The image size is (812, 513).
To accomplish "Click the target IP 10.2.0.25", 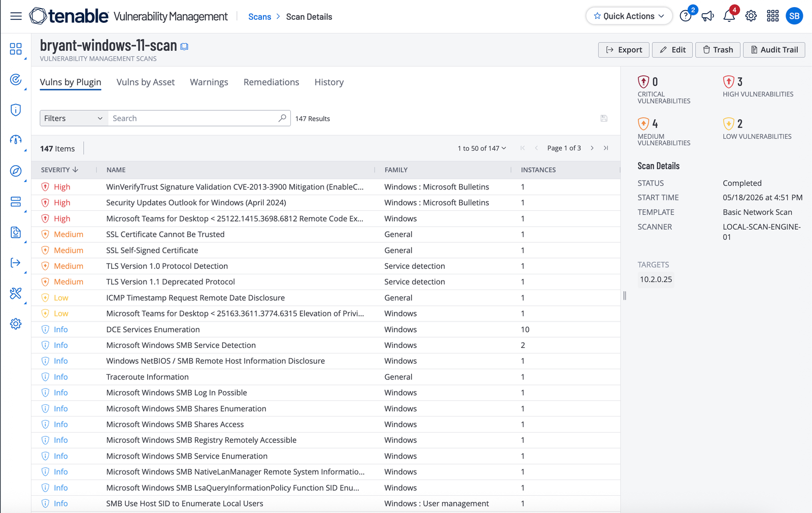I will click(656, 279).
